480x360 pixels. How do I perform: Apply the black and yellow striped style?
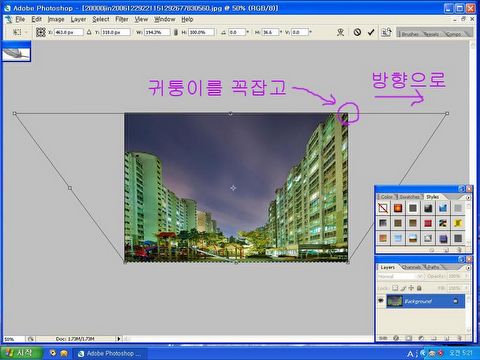(x=443, y=223)
